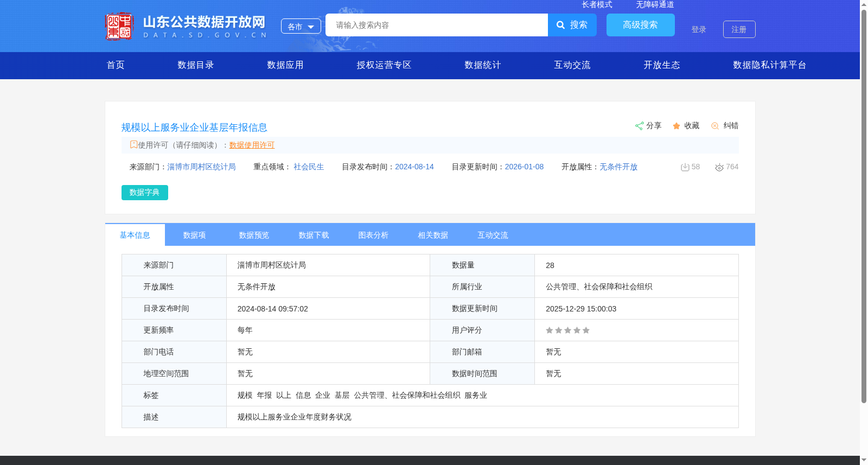Click the Shandong Open Data site logo
The width and height of the screenshot is (868, 465).
[x=186, y=26]
